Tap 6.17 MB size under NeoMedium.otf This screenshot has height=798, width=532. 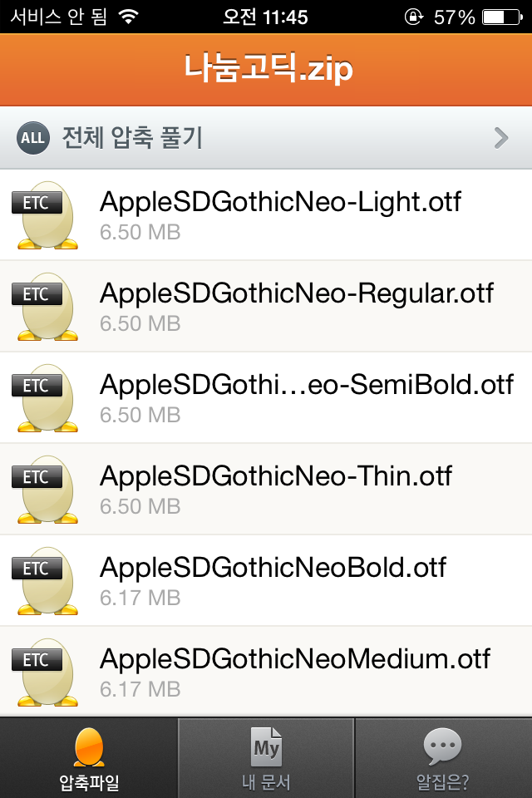tap(140, 690)
